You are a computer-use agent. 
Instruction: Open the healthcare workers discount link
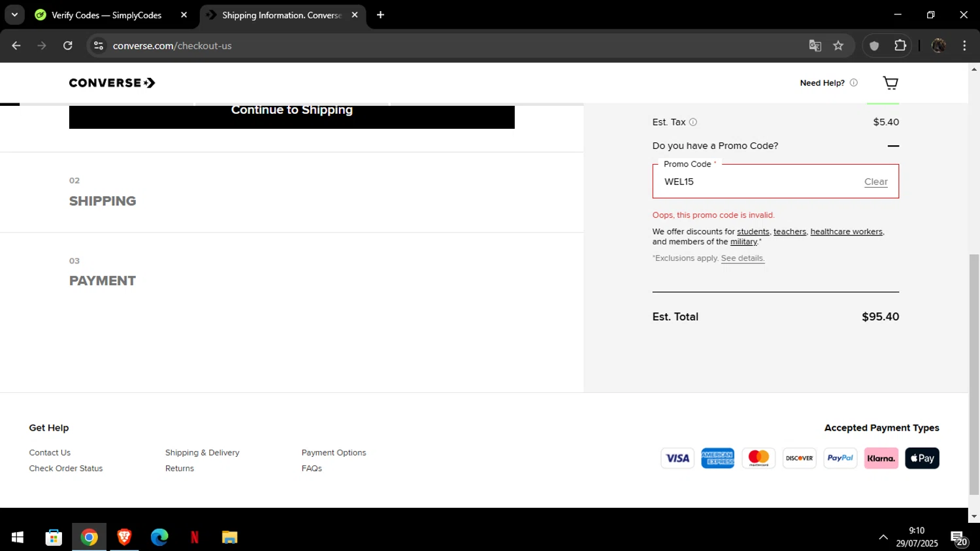846,232
